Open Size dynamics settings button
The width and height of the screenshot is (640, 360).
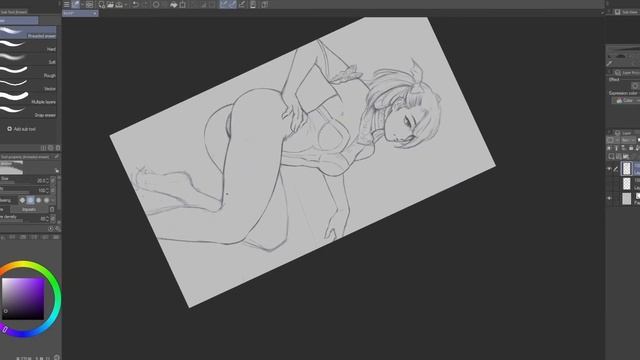(53, 180)
